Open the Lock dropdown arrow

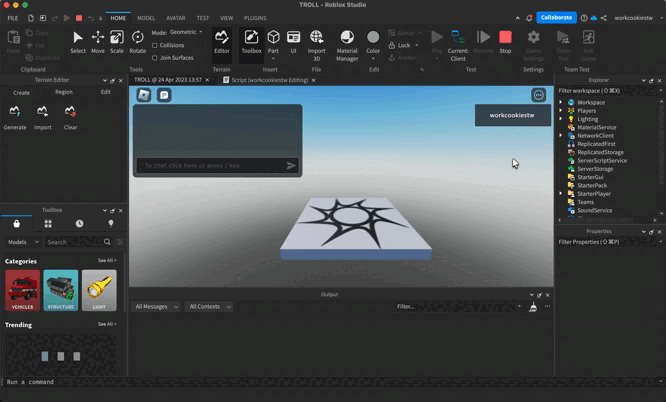point(417,45)
